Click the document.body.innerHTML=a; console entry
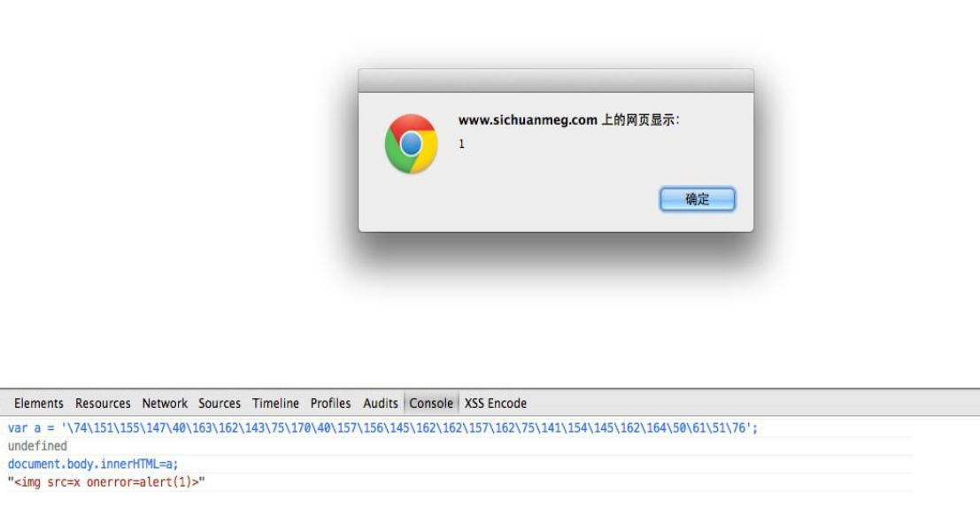 [x=92, y=464]
